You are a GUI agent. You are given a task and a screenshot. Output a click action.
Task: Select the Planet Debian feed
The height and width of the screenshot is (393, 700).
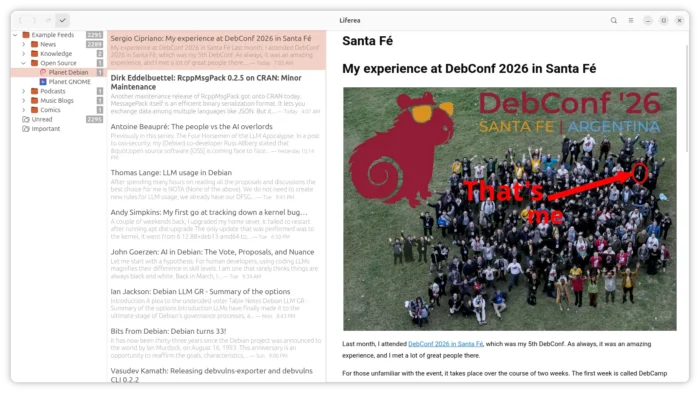[x=58, y=72]
